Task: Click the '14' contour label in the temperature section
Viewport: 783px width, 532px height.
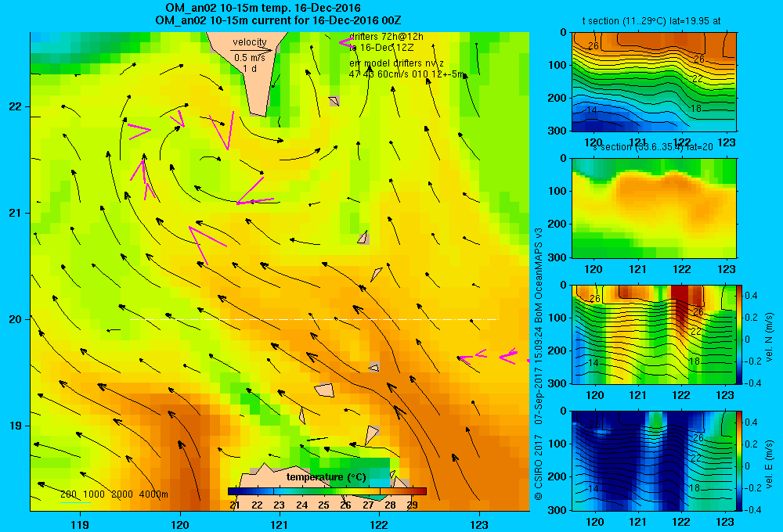Action: tap(592, 110)
